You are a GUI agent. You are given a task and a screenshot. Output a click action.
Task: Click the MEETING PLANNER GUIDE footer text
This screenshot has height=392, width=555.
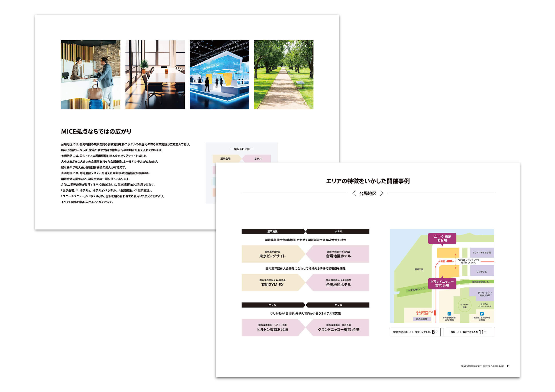tap(493, 366)
